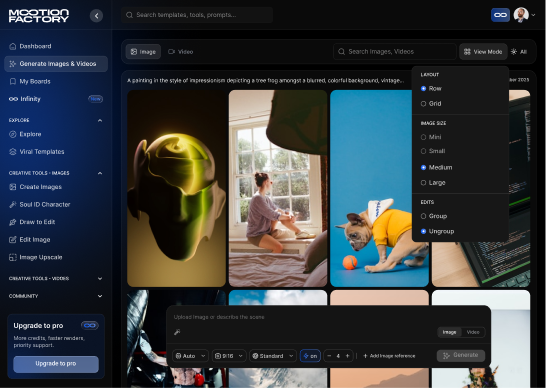Image resolution: width=546 pixels, height=388 pixels.
Task: Open the 9:16 aspect ratio dropdown
Action: click(x=229, y=356)
